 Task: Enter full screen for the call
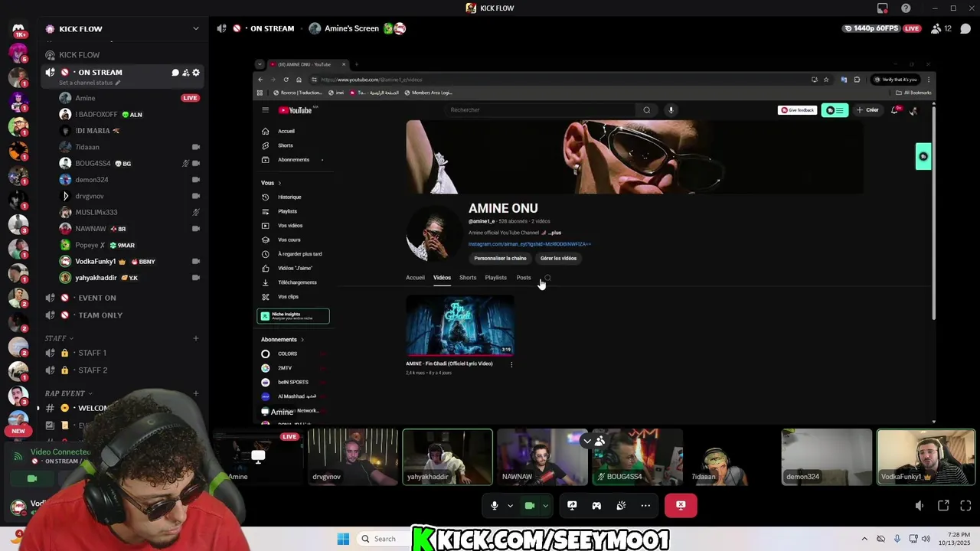(x=965, y=506)
